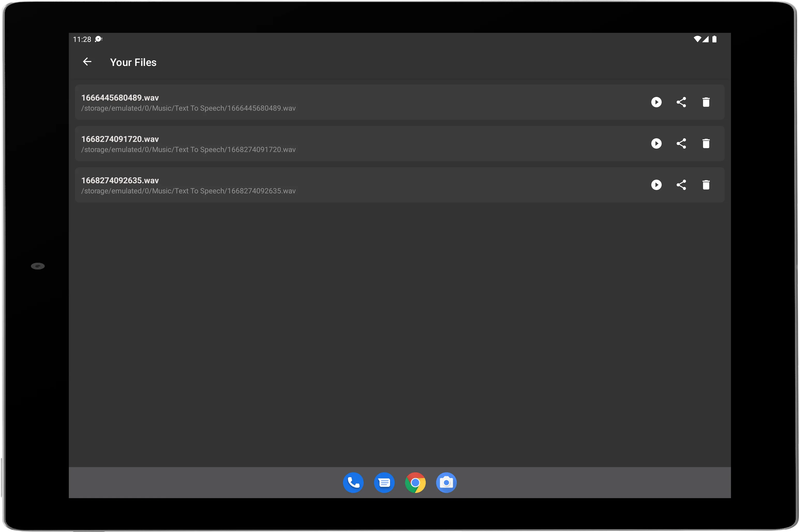Delete the 1666445680489.wav file
The width and height of the screenshot is (799, 532).
tap(706, 102)
